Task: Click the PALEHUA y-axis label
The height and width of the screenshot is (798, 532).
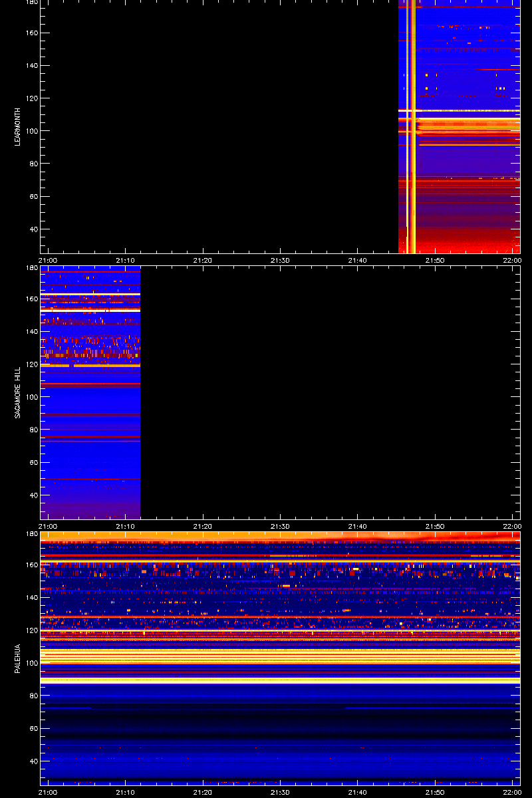Action: [x=18, y=659]
